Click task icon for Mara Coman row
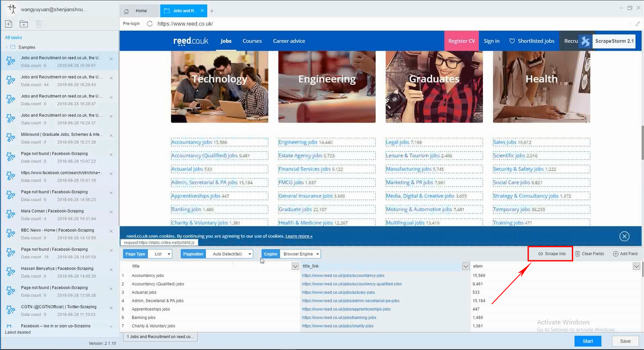The image size is (644, 350). (10, 215)
